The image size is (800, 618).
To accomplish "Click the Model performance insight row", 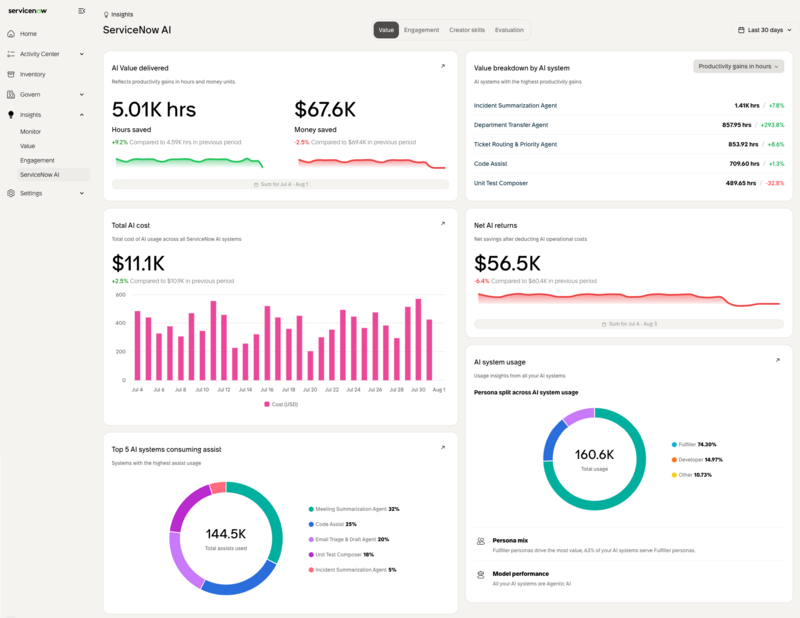I will click(629, 578).
